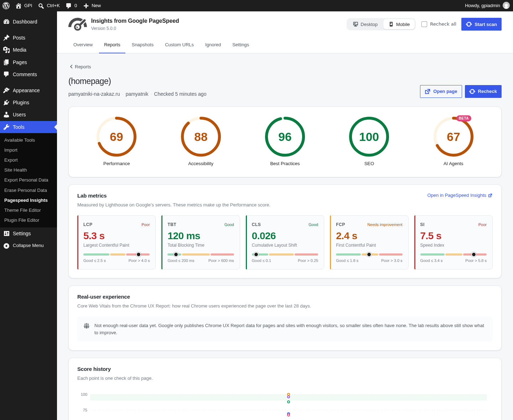Click the WordPress logo in admin bar

point(6,6)
